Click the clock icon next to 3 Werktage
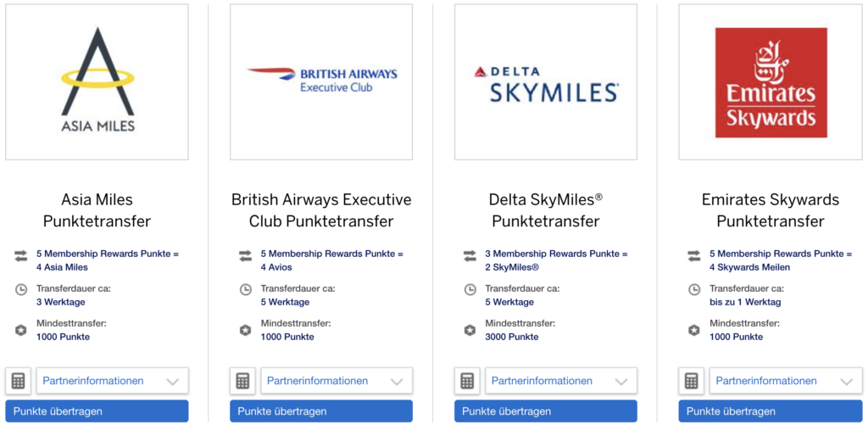The height and width of the screenshot is (430, 868). (21, 289)
